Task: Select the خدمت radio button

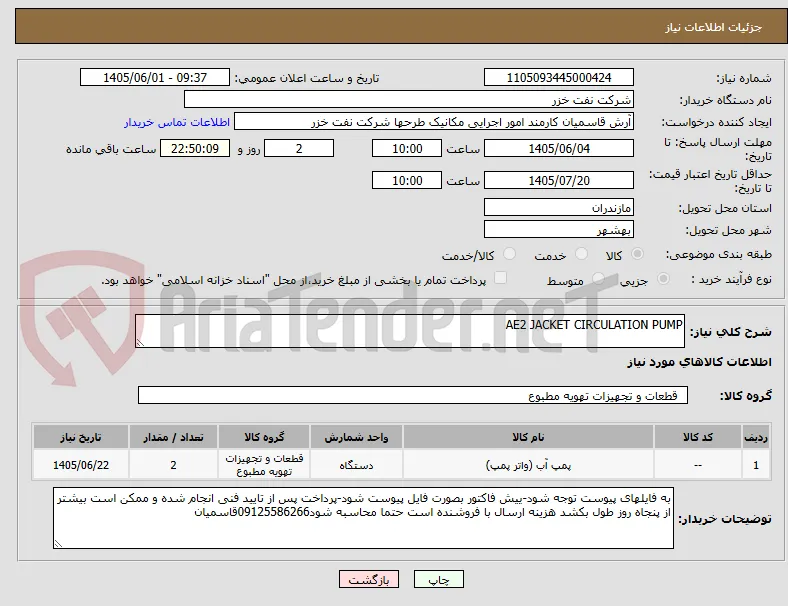Action: click(x=581, y=254)
